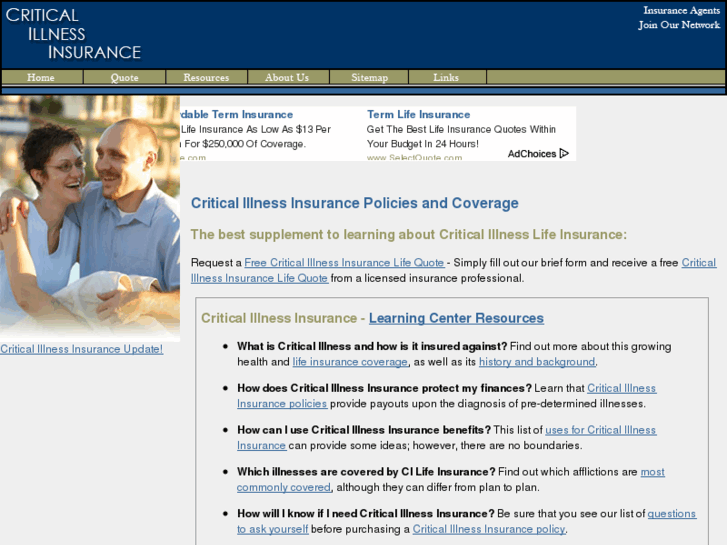Click 'Which illnesses are covered' bold question
Screen dimensions: 727x545
coord(366,472)
